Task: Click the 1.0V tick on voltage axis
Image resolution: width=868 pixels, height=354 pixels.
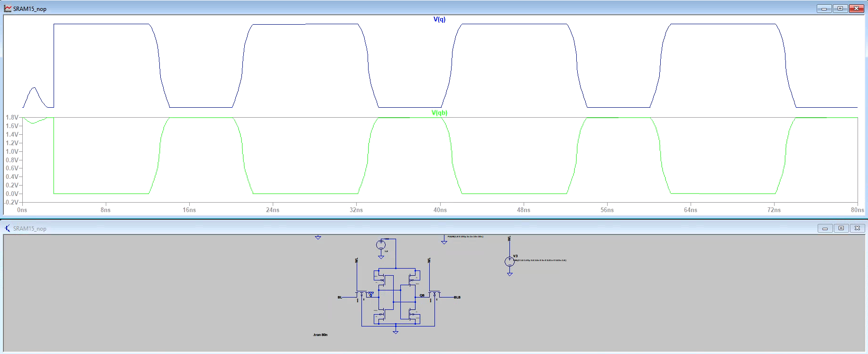Action: (x=12, y=151)
